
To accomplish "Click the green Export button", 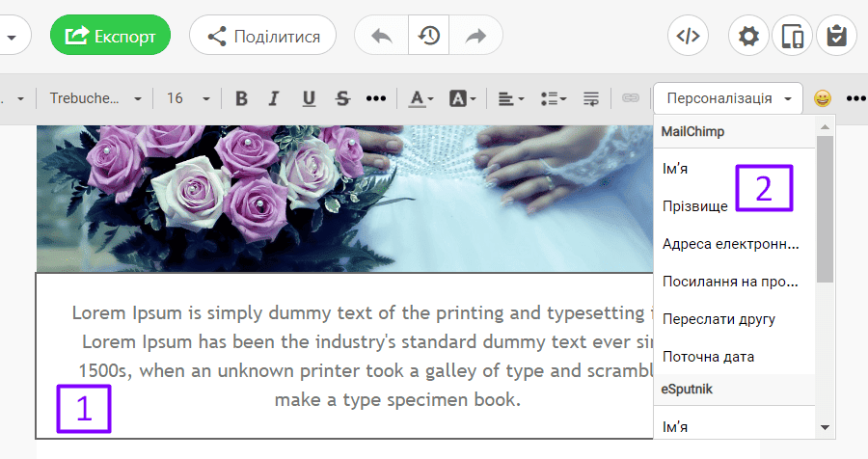I will (x=110, y=36).
